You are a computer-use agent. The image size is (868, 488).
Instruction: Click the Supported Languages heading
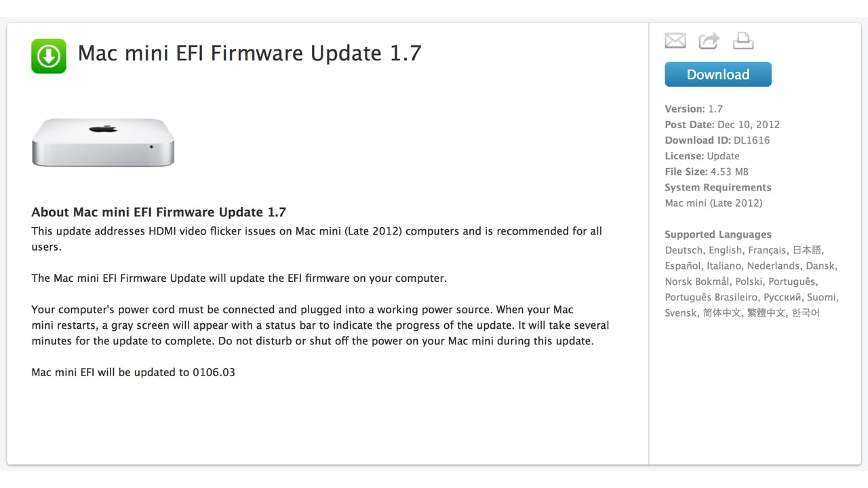coord(718,235)
